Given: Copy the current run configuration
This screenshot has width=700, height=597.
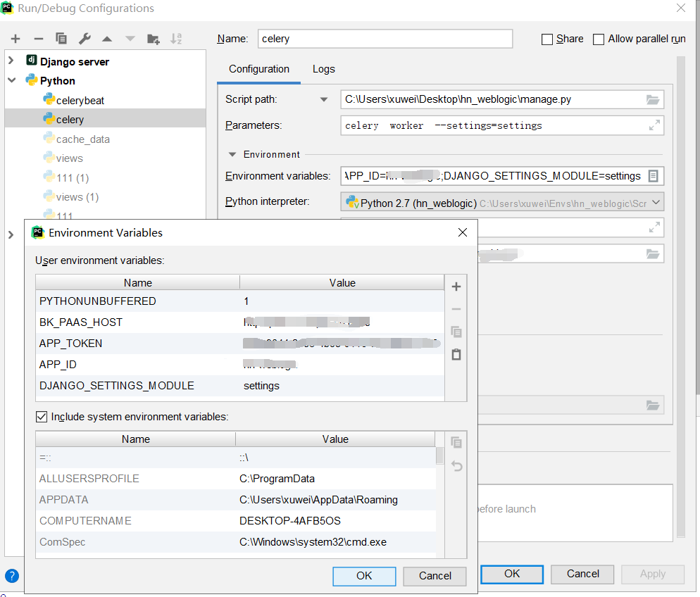Looking at the screenshot, I should pos(61,39).
